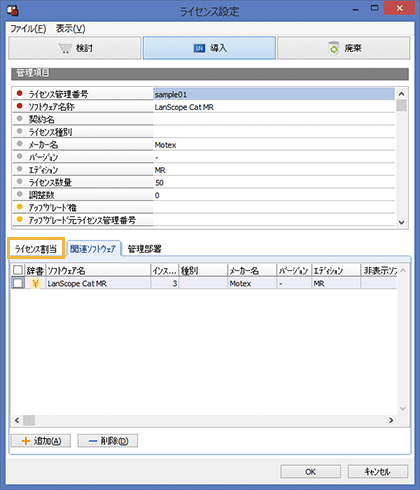Image resolution: width=420 pixels, height=490 pixels.
Task: Toggle the select-all checkbox in table header
Action: pos(18,270)
